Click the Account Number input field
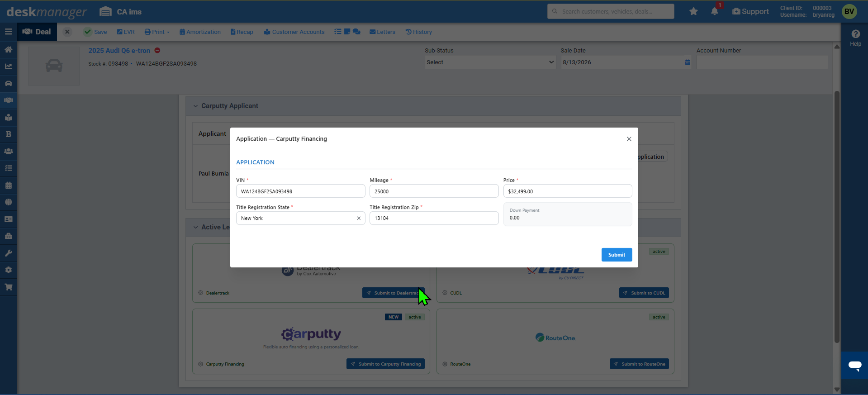The height and width of the screenshot is (395, 868). tap(762, 62)
